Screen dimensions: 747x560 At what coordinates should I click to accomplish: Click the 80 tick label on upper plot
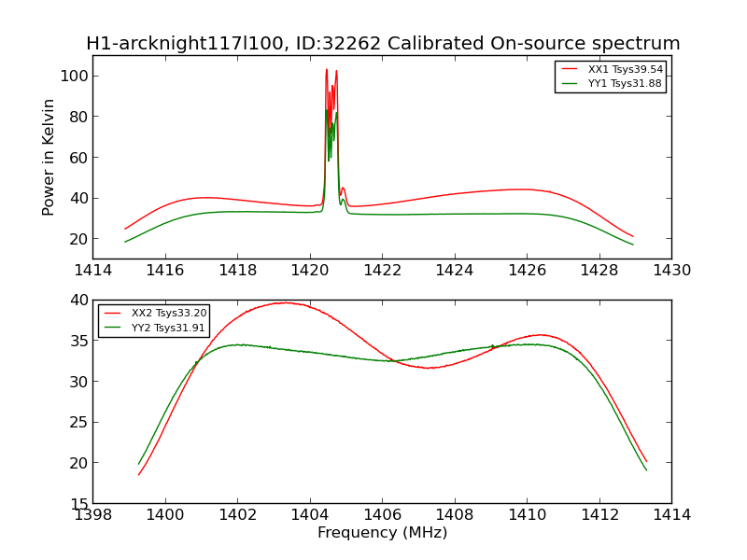(x=78, y=117)
